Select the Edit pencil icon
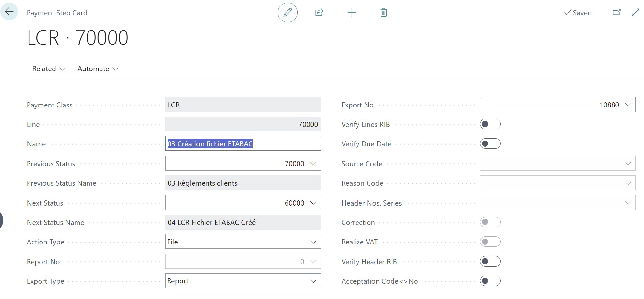The width and height of the screenshot is (644, 299). [x=287, y=12]
